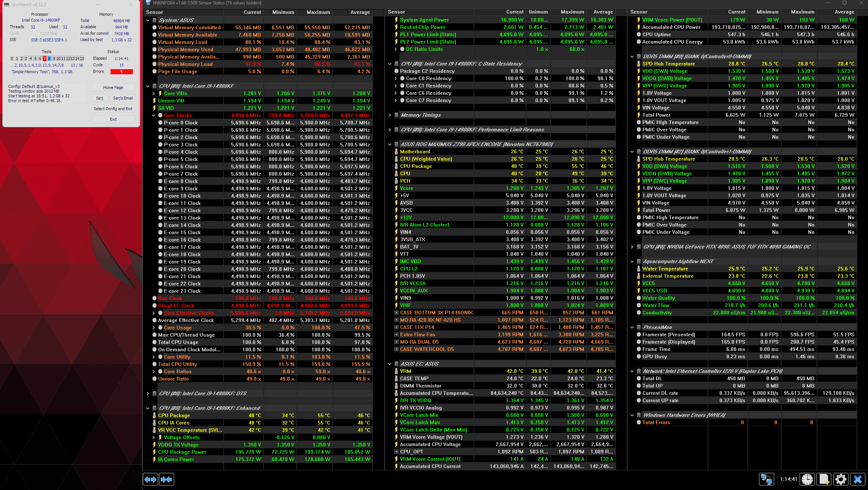Open HWiNFO sensor settings gear
Viewport: 868px width, 490px height.
(841, 479)
